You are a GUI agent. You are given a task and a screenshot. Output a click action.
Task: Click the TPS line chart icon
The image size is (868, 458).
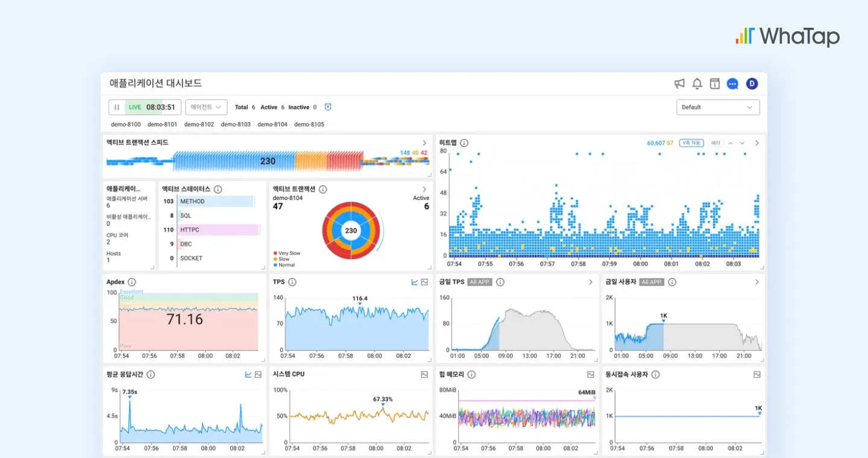point(415,282)
